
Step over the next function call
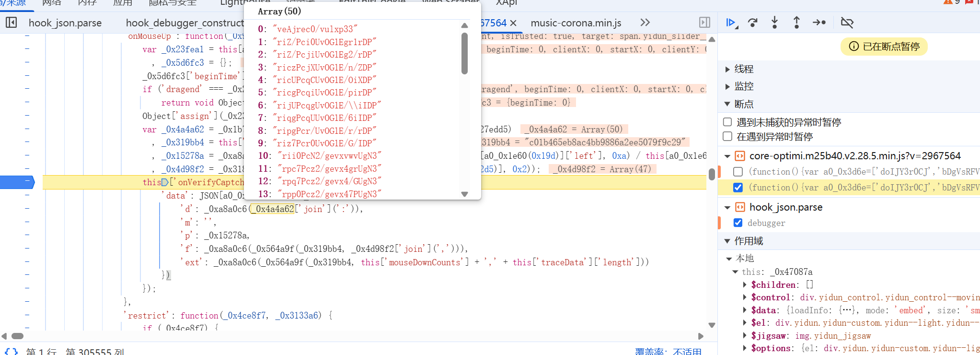pos(753,23)
